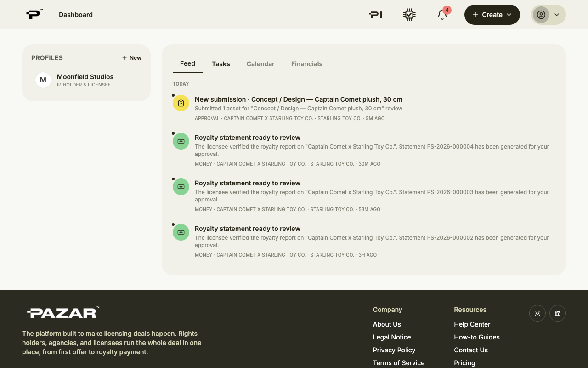The width and height of the screenshot is (588, 368).
Task: Click the PROFILES panel heading
Action: [x=47, y=58]
